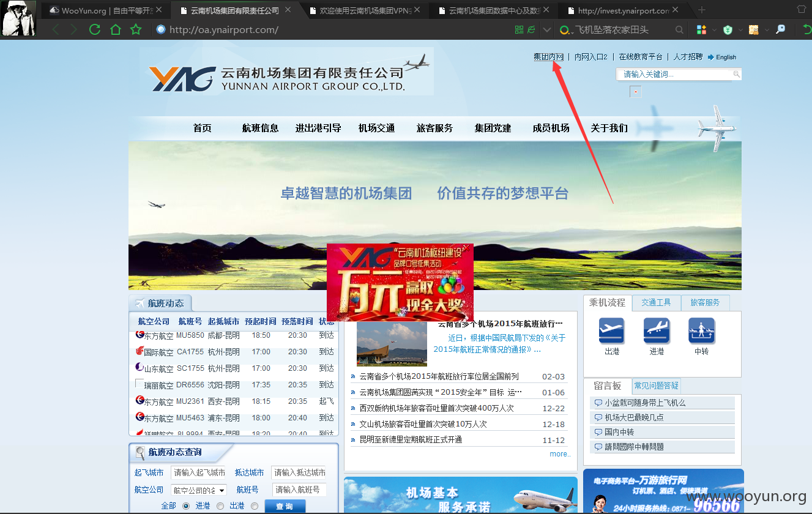Close the invest.ynairport.com tab
The image size is (812, 514).
676,10
